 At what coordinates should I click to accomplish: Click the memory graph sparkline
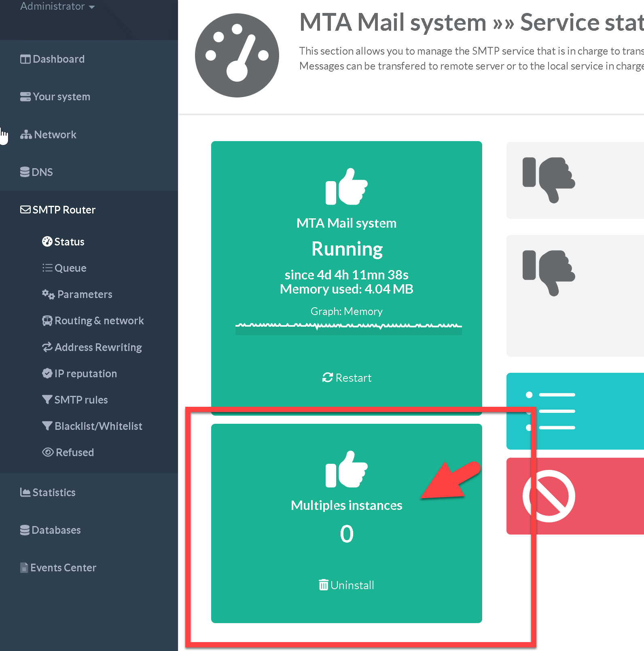point(348,326)
